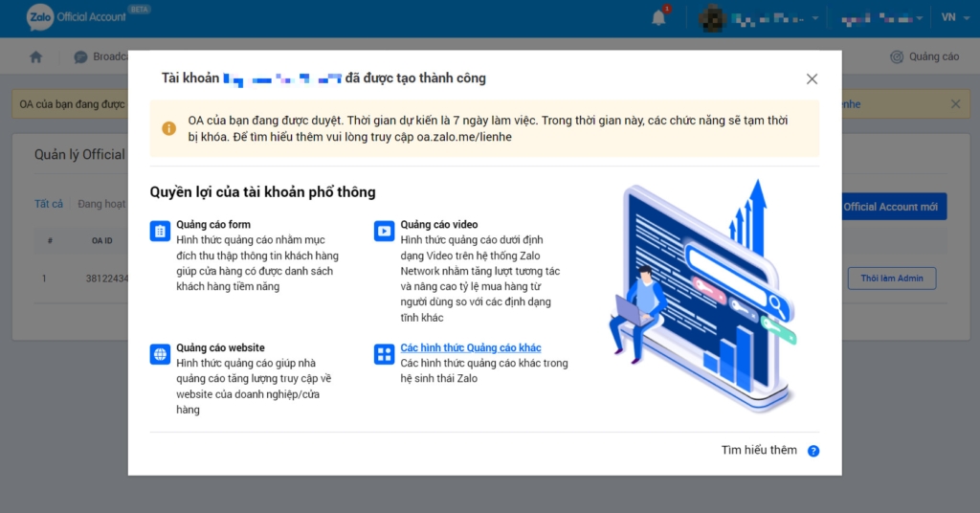The height and width of the screenshot is (513, 980).
Task: Open the notifications bell
Action: [x=658, y=18]
